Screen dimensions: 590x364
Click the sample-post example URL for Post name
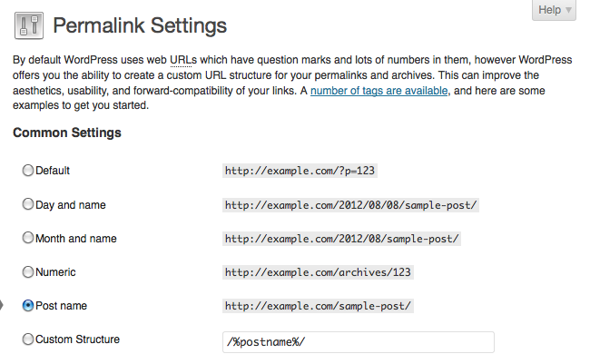coord(319,306)
